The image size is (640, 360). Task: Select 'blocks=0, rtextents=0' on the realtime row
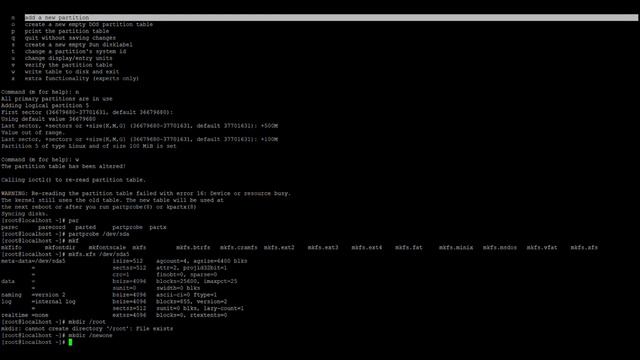point(191,315)
